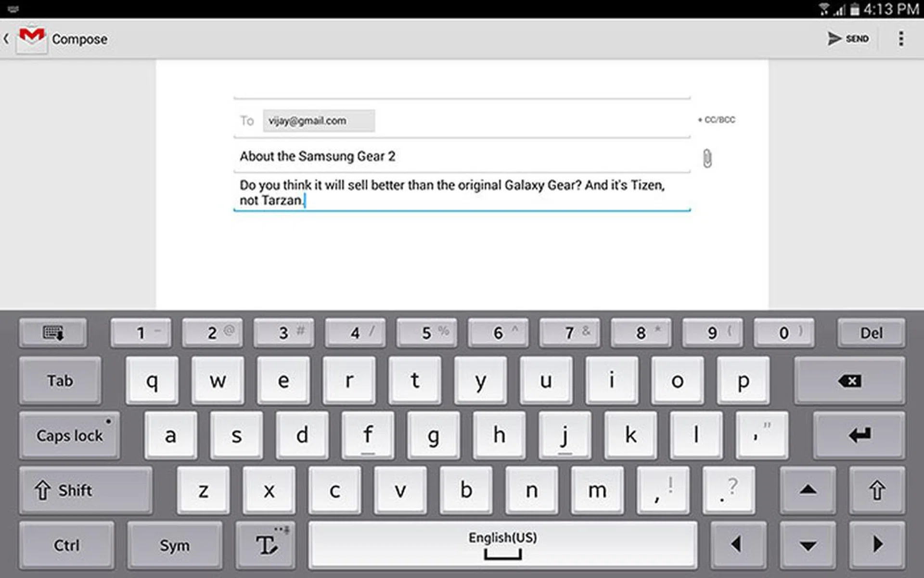
Task: Open the three-dot overflow menu
Action: tap(901, 39)
